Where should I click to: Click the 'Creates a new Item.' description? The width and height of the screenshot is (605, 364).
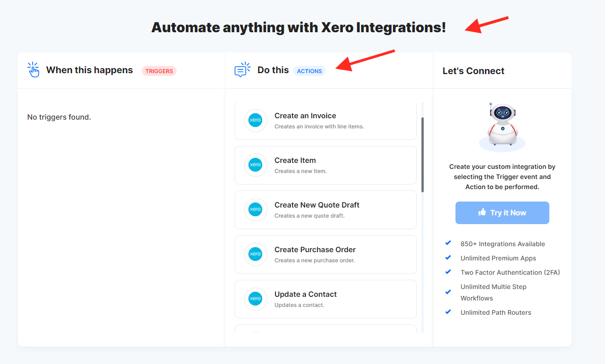[x=300, y=171]
